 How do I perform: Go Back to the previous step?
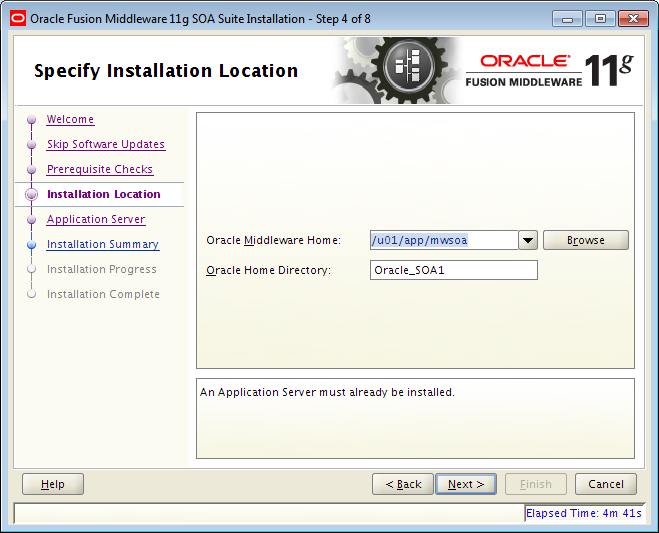tap(403, 484)
